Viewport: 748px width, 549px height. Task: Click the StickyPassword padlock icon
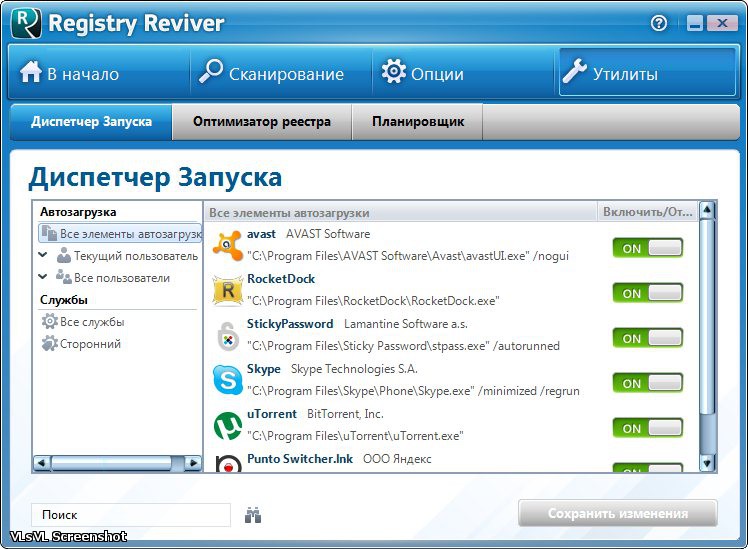pos(228,336)
